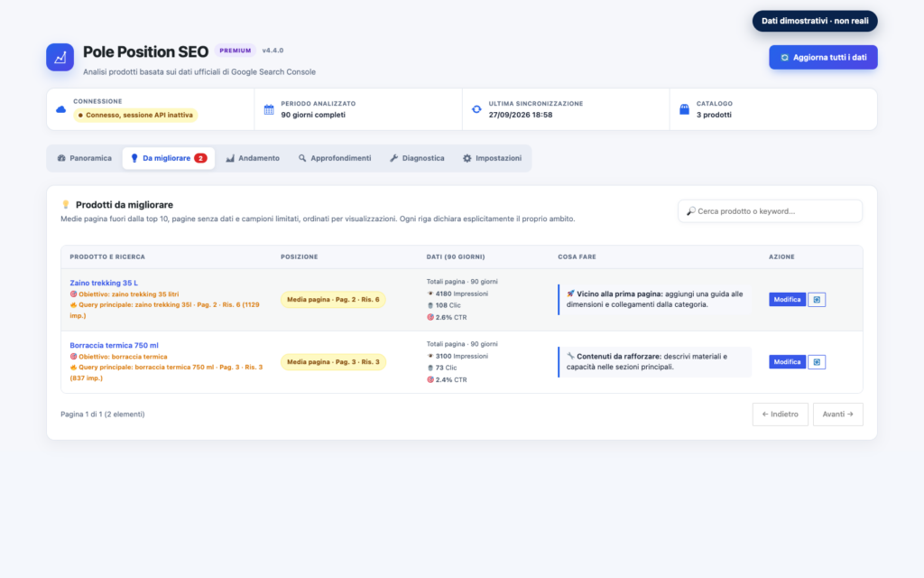The image size is (924, 578).
Task: Open the Approfondimenti tab
Action: tap(335, 158)
